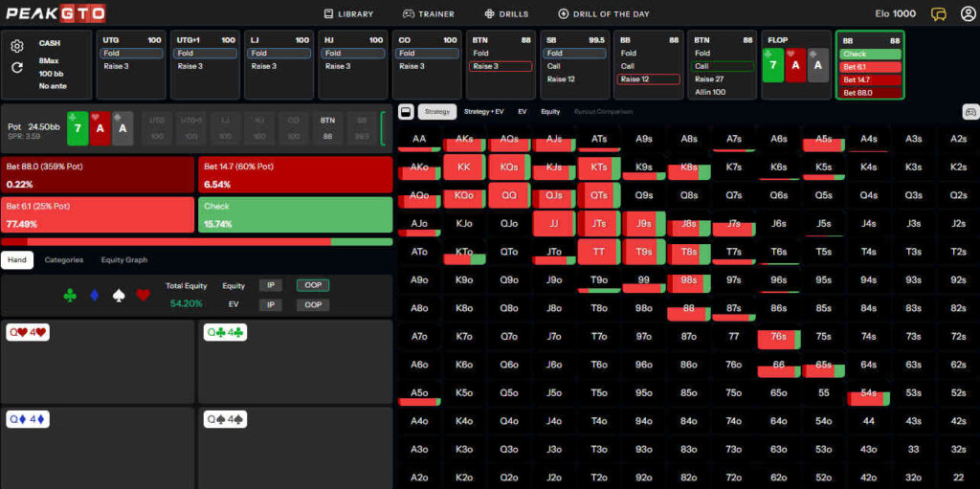Screen dimensions: 980x489
Task: Click the KK cell in the hand matrix
Action: click(x=464, y=167)
